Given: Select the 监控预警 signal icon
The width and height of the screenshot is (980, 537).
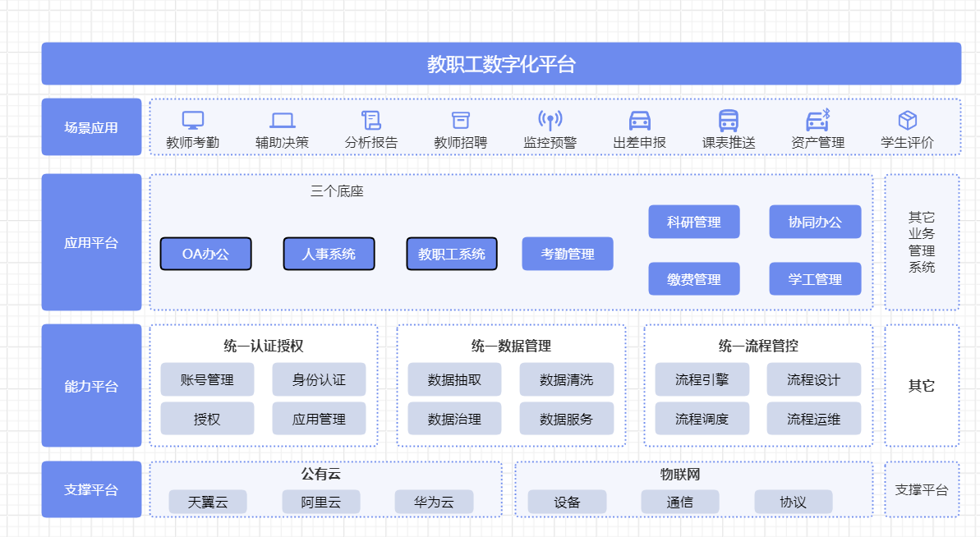Looking at the screenshot, I should pyautogui.click(x=549, y=120).
